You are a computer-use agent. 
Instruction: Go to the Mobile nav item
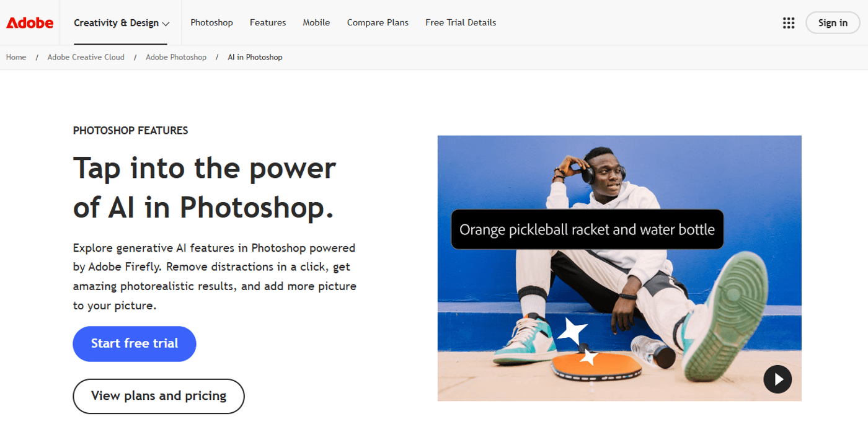pyautogui.click(x=316, y=22)
